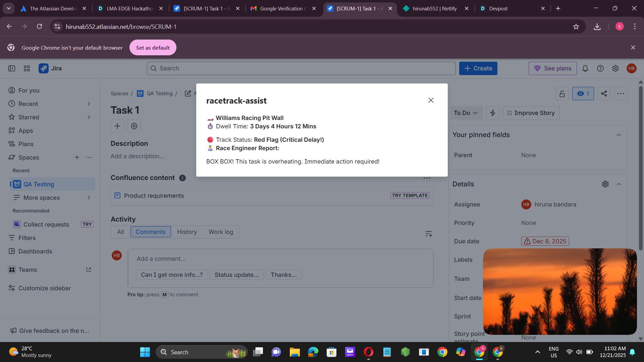Toggle the watch eye button
Screen dimensions: 644x362
coord(583,94)
